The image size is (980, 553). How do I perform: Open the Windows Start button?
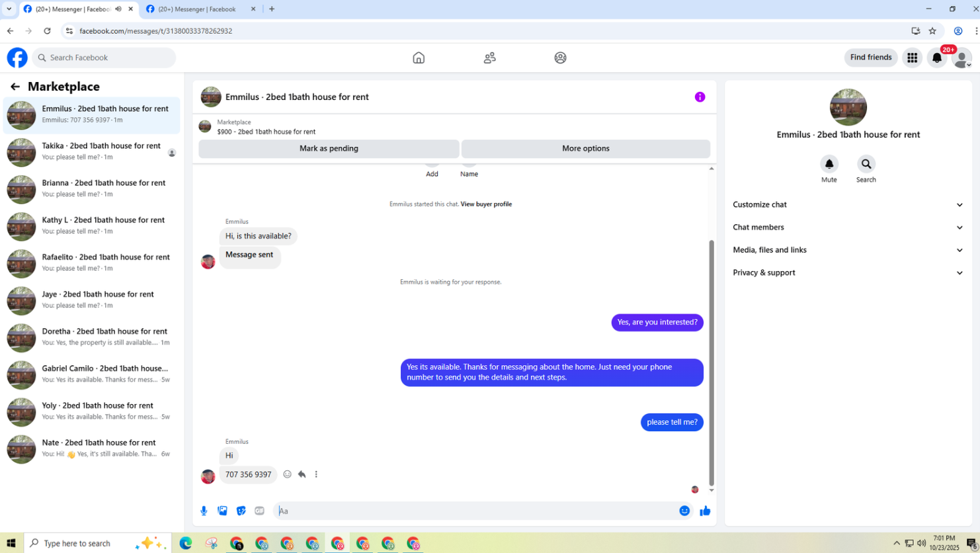coord(11,543)
